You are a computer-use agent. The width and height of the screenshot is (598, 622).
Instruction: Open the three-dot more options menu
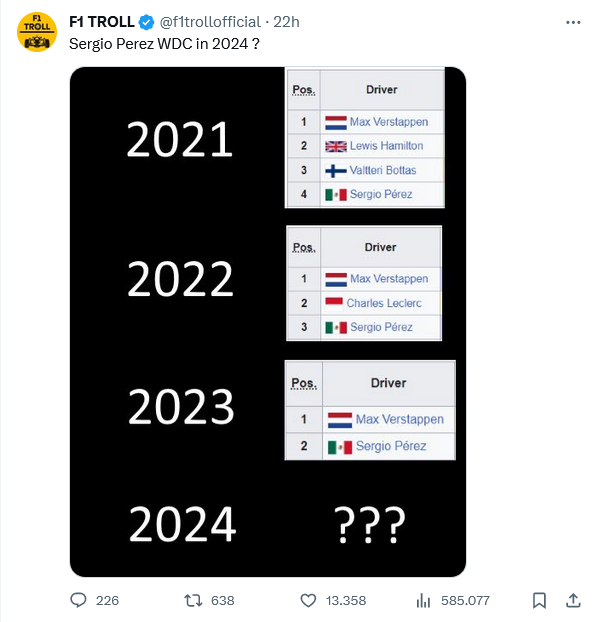pyautogui.click(x=573, y=23)
